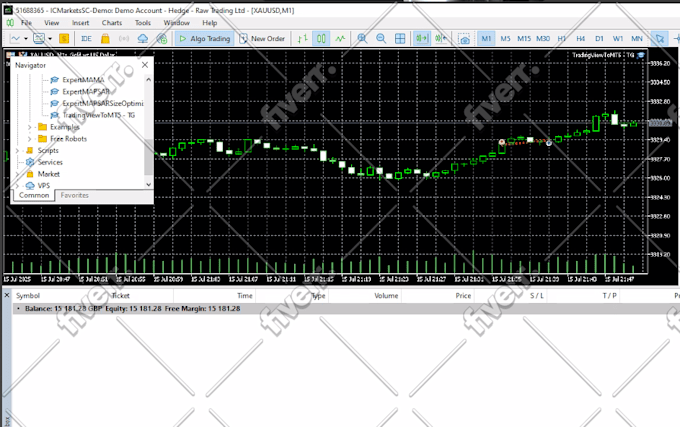Screen dimensions: 680x427
Task: Click the Scripts icon in Navigator
Action: coord(30,150)
